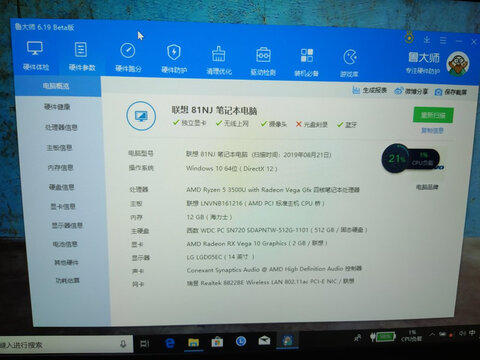Open 显卡信息 graphics card info
Viewport: 480px width, 360px height.
[x=63, y=207]
